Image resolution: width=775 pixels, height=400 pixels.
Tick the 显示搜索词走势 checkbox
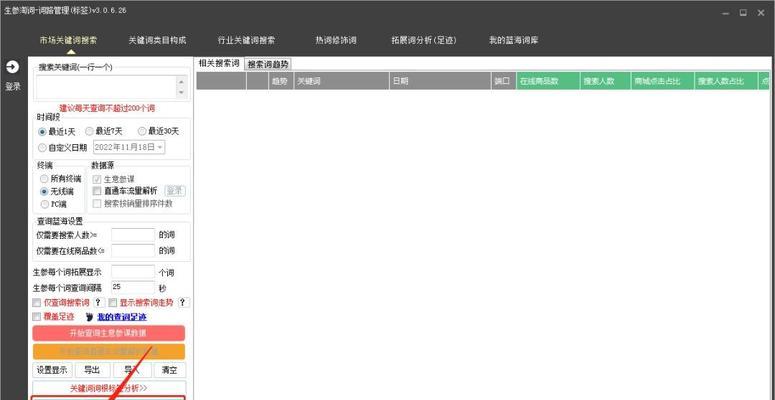113,303
